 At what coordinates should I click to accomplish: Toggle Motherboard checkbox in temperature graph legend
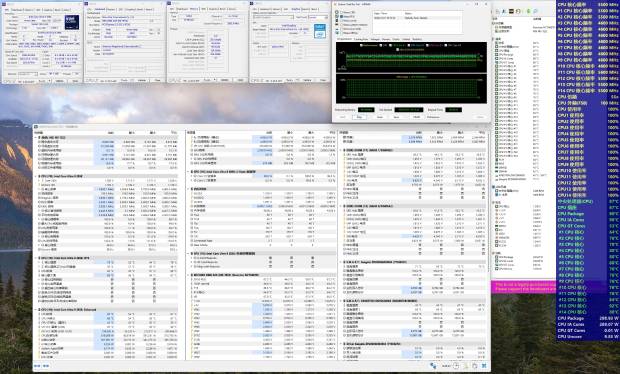click(x=362, y=45)
